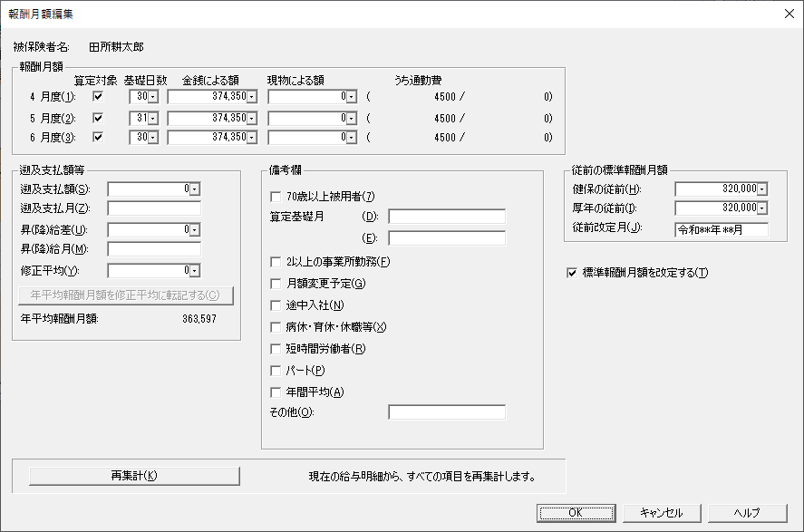Open the 厚年の従前(I) dropdown arrow
Screen dimensions: 804x532
click(x=762, y=208)
